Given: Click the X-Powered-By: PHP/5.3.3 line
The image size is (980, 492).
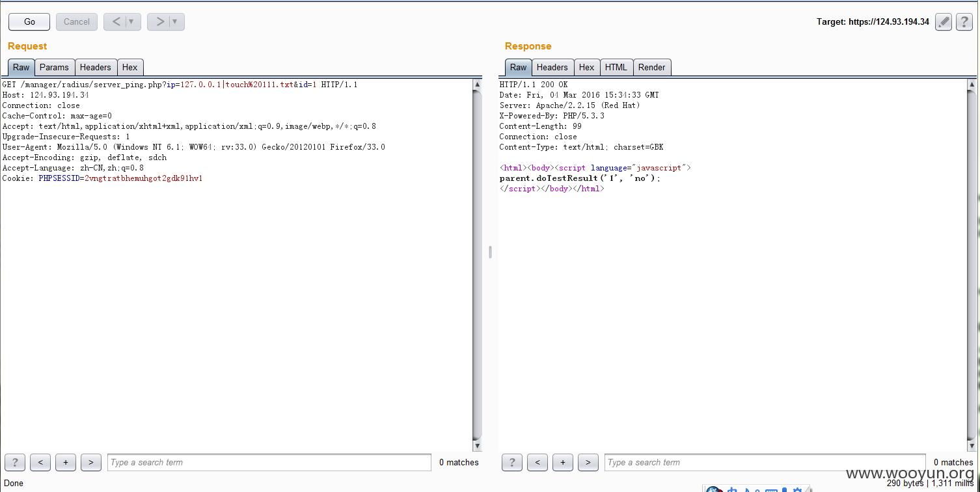Looking at the screenshot, I should (552, 116).
